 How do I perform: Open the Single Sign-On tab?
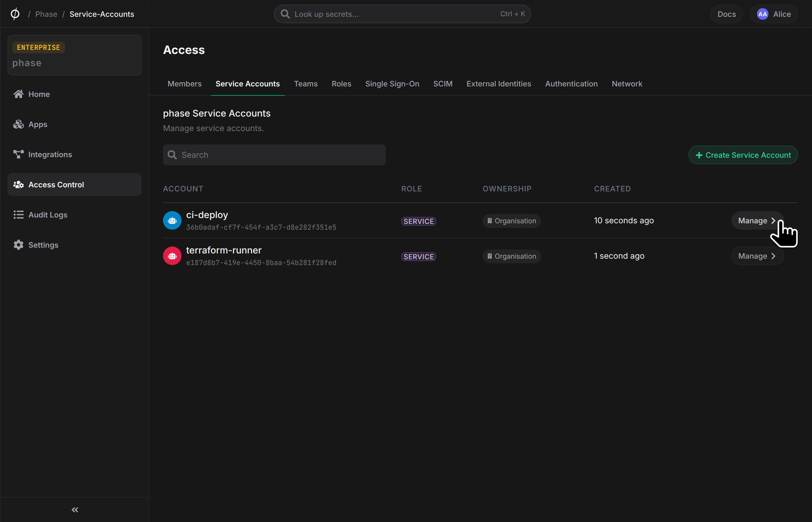392,84
